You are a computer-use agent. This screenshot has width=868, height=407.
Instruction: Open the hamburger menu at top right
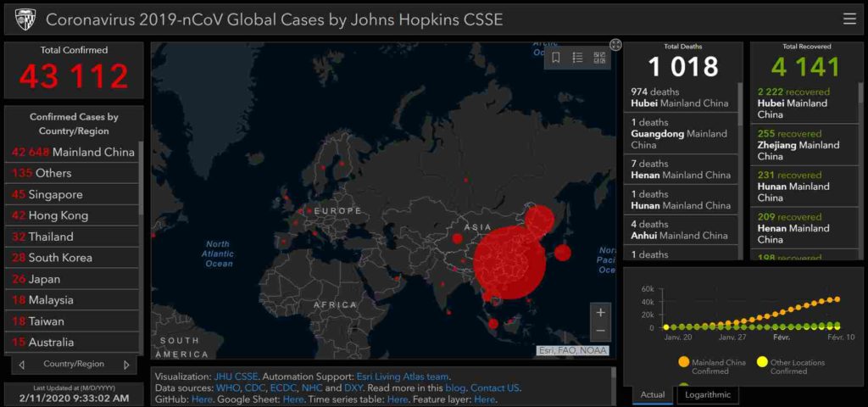pos(849,20)
